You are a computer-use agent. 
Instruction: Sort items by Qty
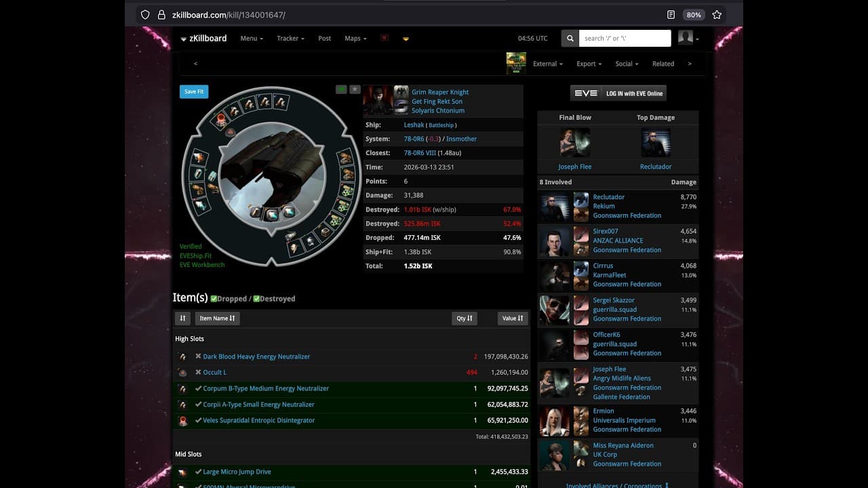(465, 318)
